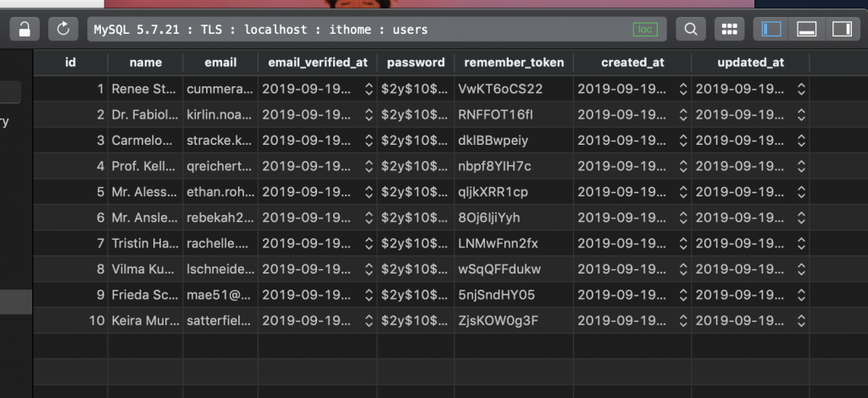Select the mae51@ email cell
Viewport: 868px width, 398px height.
[x=220, y=295]
